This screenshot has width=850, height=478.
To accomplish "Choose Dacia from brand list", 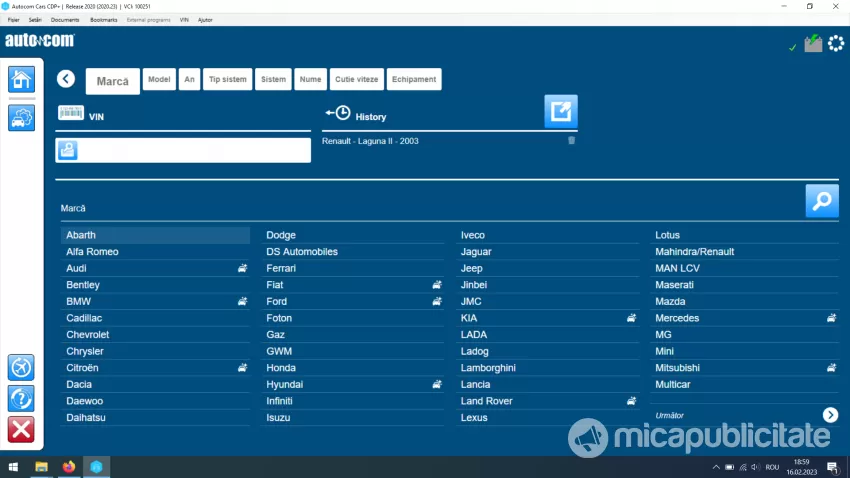I will pos(156,385).
